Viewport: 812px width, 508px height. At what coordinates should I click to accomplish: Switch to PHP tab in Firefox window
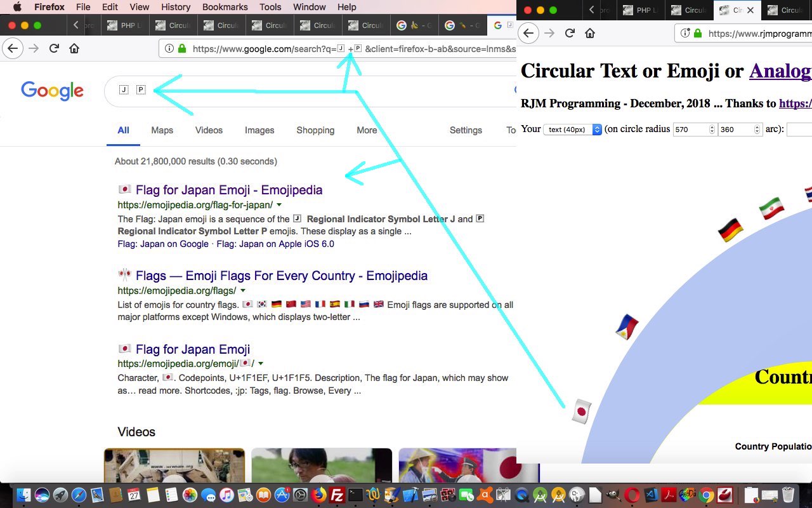click(x=125, y=25)
